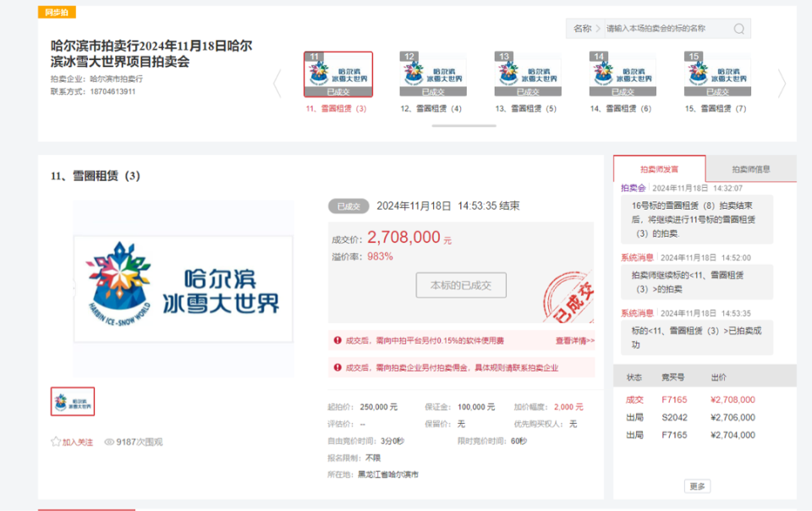Viewport: 812px width, 511px height.
Task: Click the 所在地 黑龙江省哈尔滨市 text
Action: click(x=388, y=475)
